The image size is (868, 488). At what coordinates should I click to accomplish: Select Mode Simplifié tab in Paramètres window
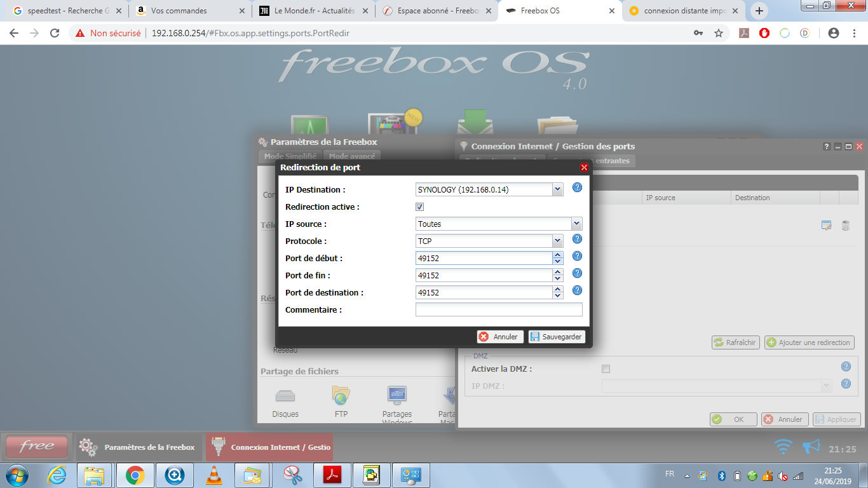[x=290, y=156]
